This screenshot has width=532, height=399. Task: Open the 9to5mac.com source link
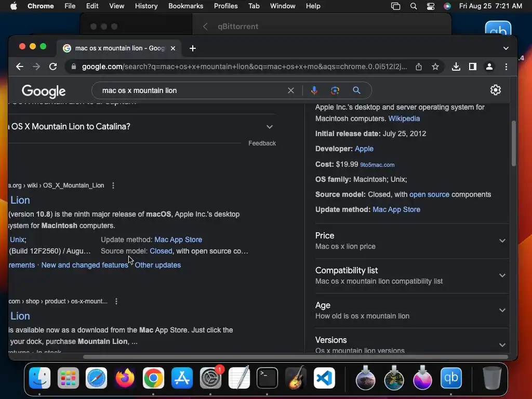[377, 165]
